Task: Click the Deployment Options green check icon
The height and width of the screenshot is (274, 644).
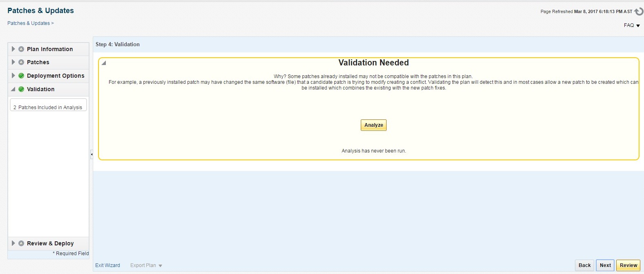Action: [x=21, y=76]
